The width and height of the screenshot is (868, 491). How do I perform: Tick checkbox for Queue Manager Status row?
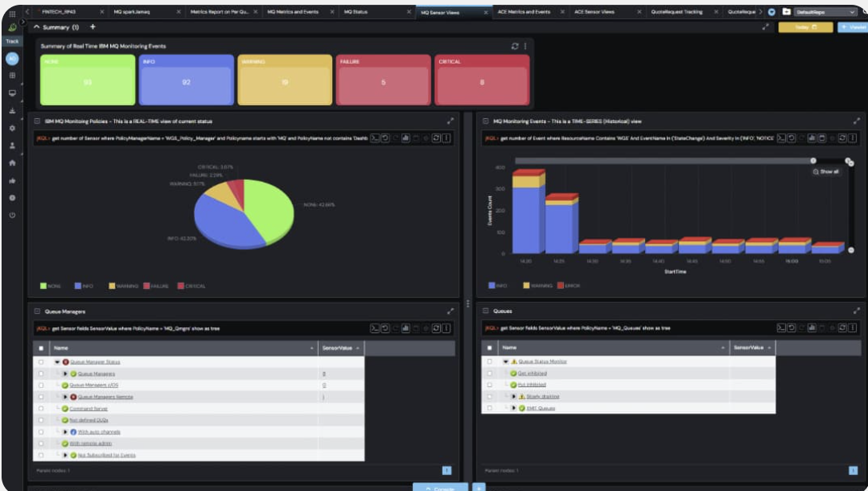click(41, 362)
